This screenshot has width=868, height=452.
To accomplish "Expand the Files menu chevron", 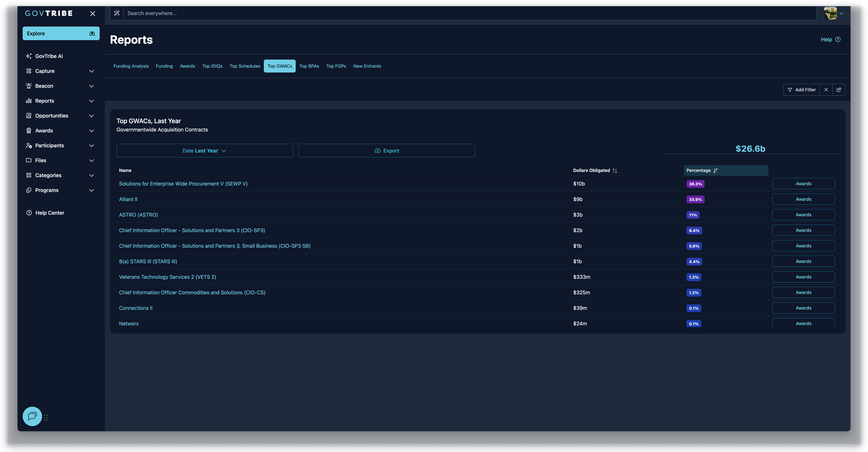I will pyautogui.click(x=91, y=161).
